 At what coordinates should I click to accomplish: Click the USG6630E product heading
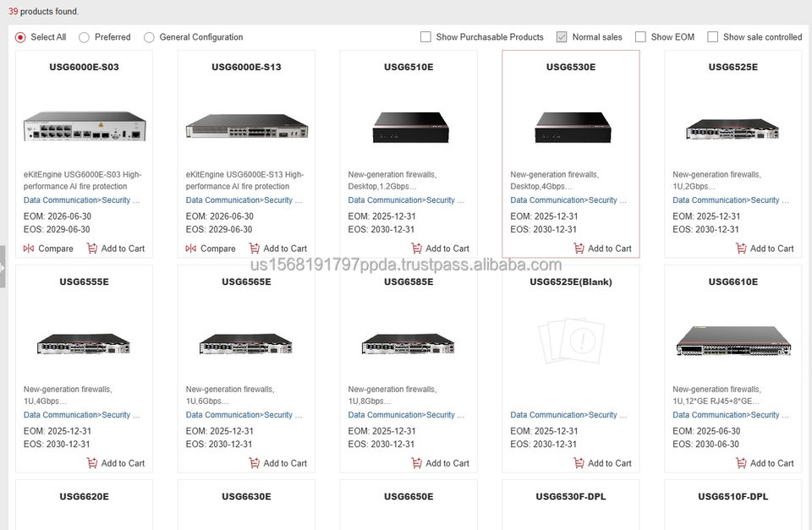[246, 496]
